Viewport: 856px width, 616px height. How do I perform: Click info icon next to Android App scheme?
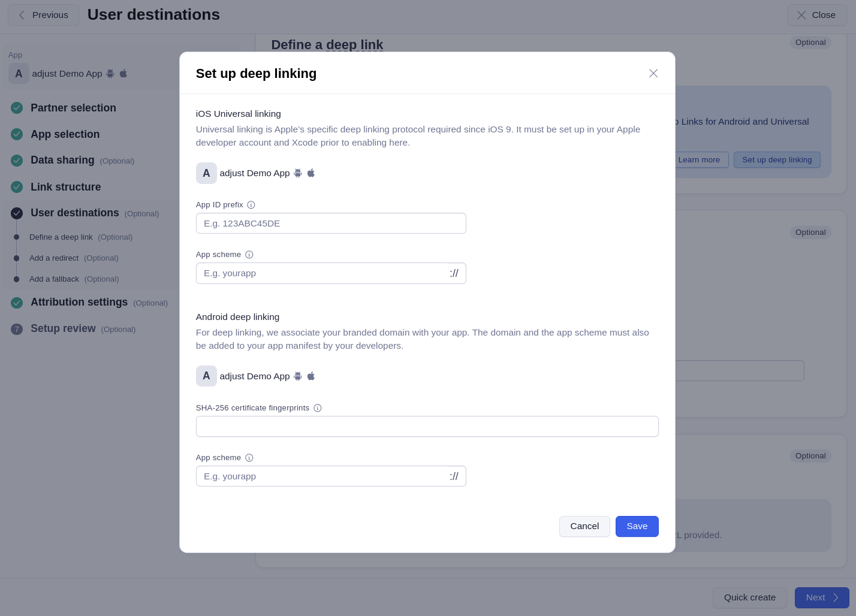pos(249,458)
